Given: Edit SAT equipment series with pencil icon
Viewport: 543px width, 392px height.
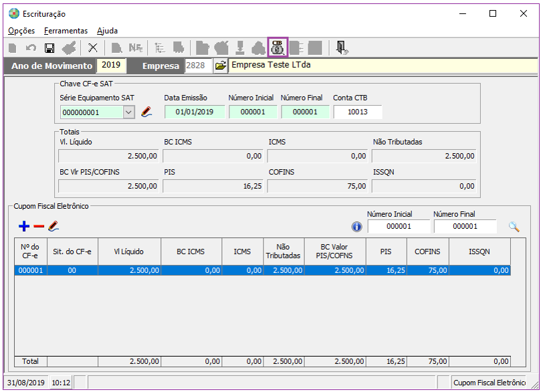Looking at the screenshot, I should coord(146,112).
